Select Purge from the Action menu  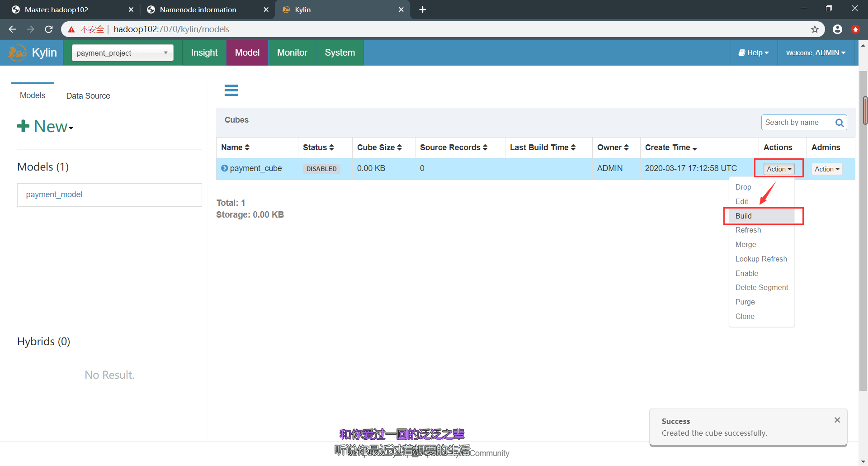coord(761,302)
